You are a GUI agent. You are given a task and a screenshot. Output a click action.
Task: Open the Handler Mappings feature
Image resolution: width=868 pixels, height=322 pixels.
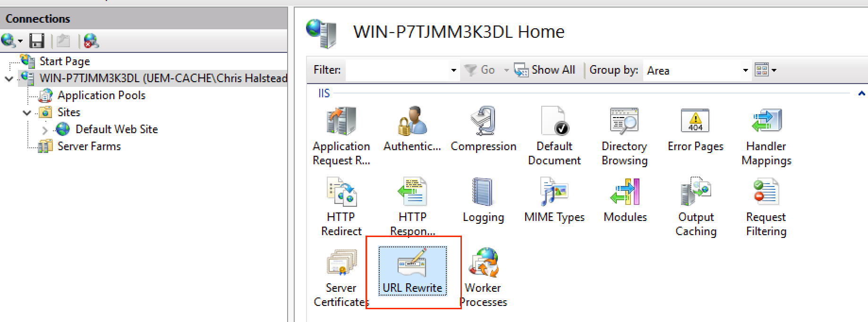tap(766, 136)
